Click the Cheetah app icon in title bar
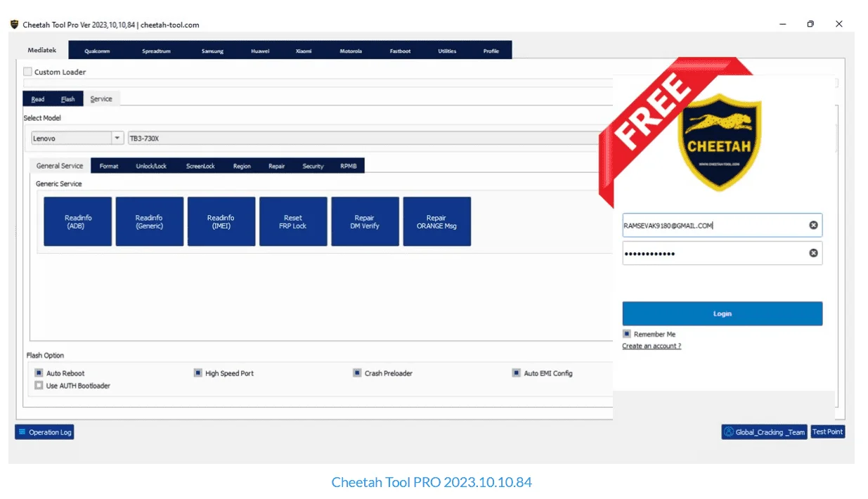The image size is (868, 499). pyautogui.click(x=14, y=25)
